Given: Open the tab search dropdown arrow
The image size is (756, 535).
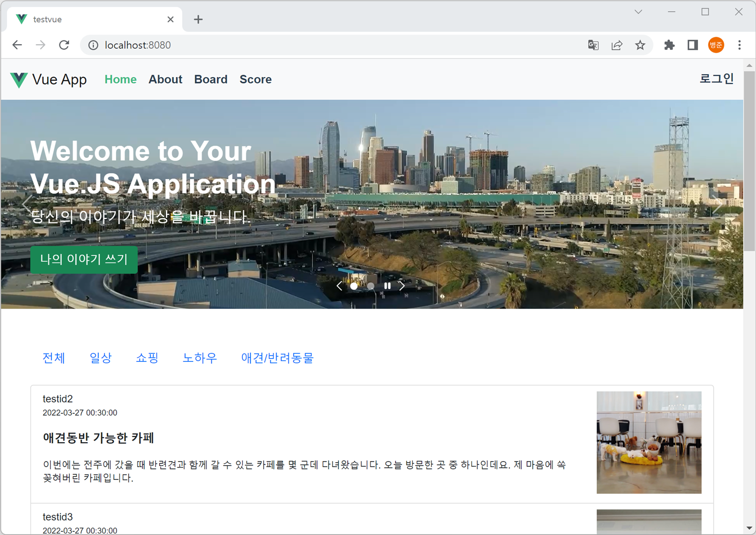Looking at the screenshot, I should (x=638, y=12).
